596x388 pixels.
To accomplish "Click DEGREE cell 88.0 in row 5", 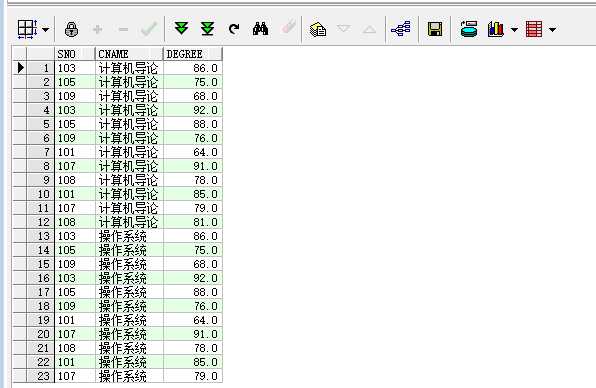I will tap(193, 124).
